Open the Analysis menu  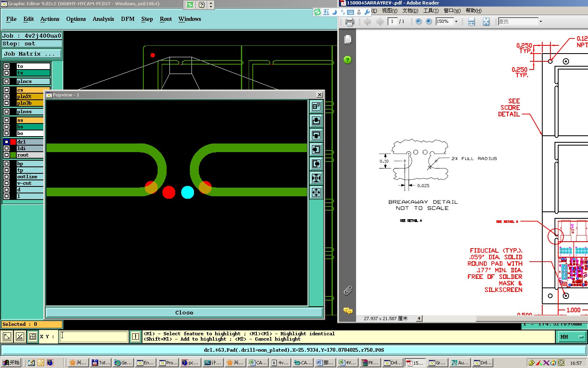pyautogui.click(x=103, y=19)
